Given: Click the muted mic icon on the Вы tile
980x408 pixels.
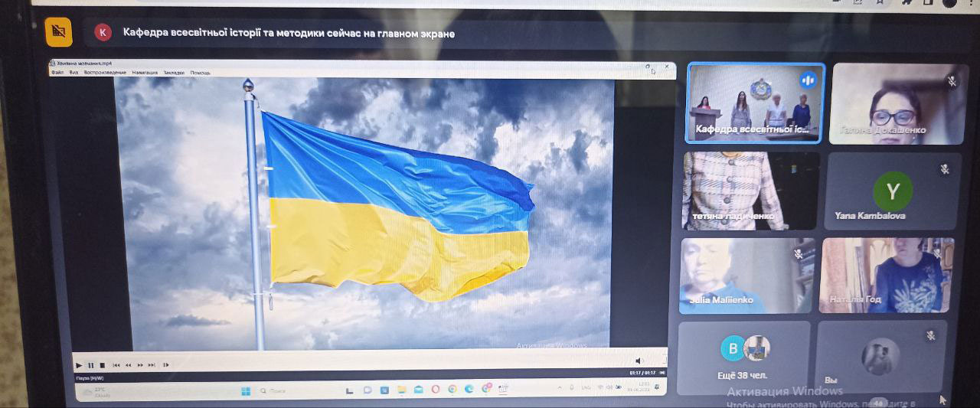Looking at the screenshot, I should coord(931,335).
